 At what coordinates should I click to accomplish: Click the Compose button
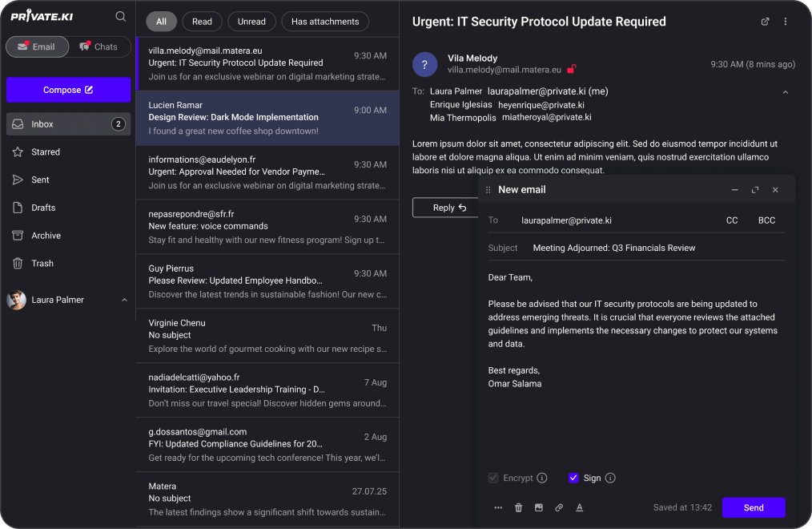click(68, 90)
